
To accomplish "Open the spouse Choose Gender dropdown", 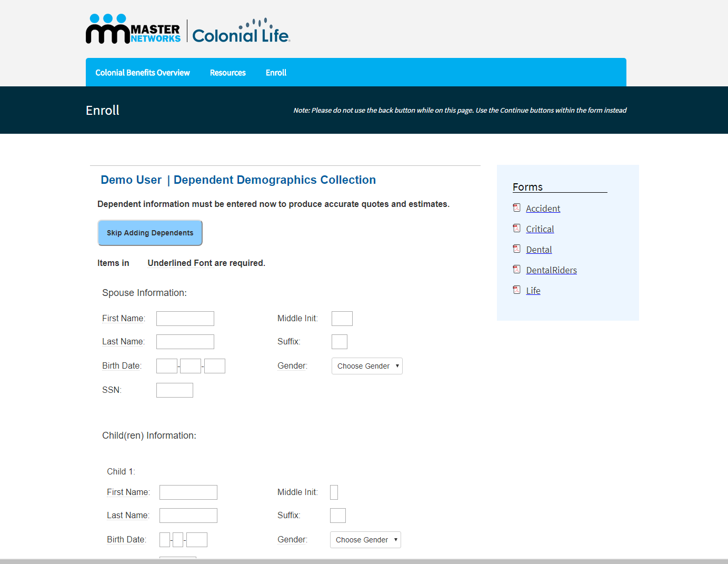I will [x=367, y=366].
